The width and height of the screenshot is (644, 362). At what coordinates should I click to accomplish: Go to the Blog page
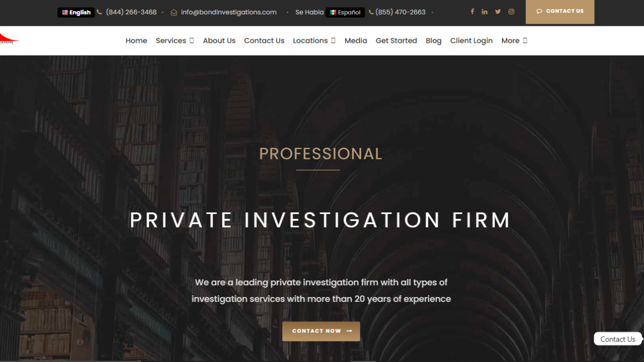tap(434, 41)
